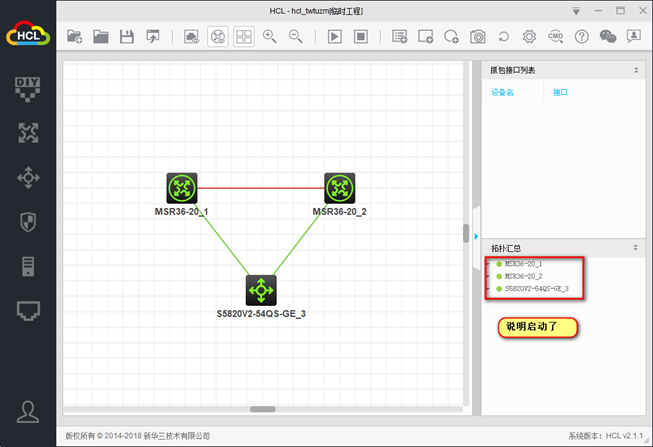Toggle the grid display button
Image resolution: width=653 pixels, height=447 pixels.
coord(244,37)
